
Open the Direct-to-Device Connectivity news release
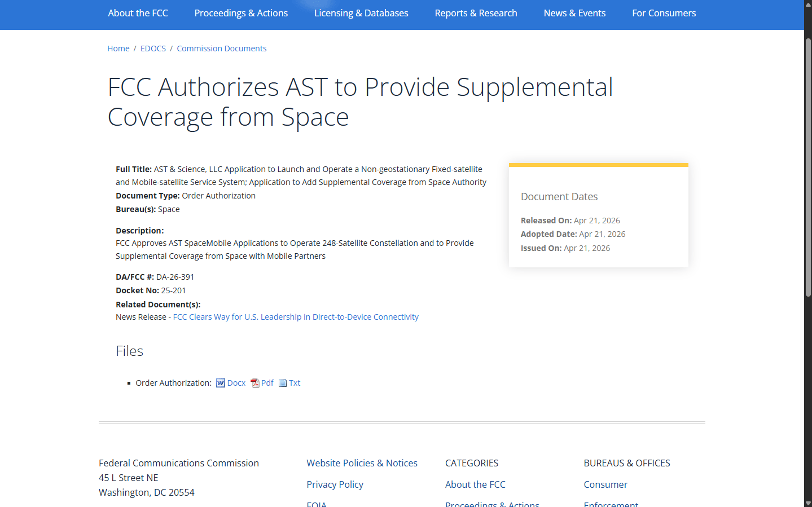(x=296, y=317)
